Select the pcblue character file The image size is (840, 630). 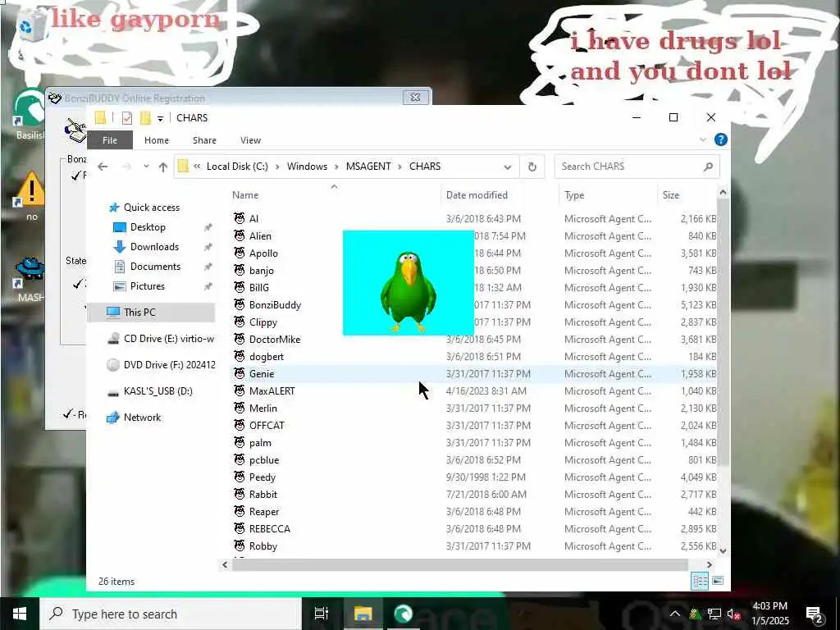257,459
